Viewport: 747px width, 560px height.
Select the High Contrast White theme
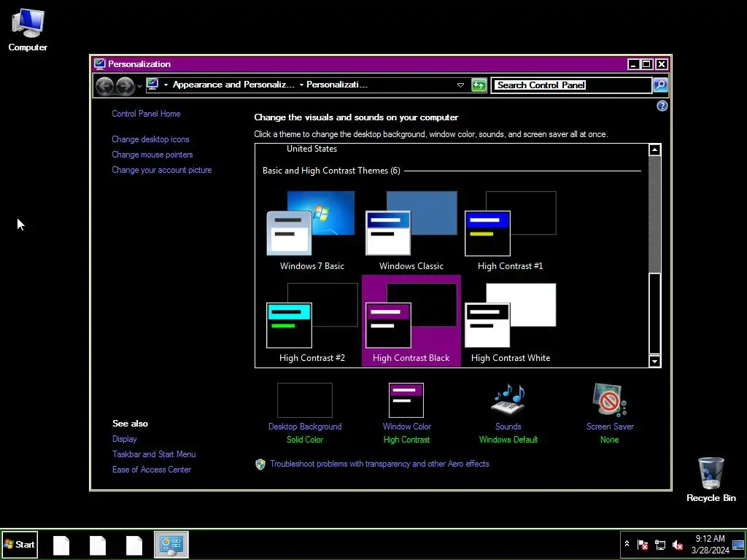click(x=510, y=322)
